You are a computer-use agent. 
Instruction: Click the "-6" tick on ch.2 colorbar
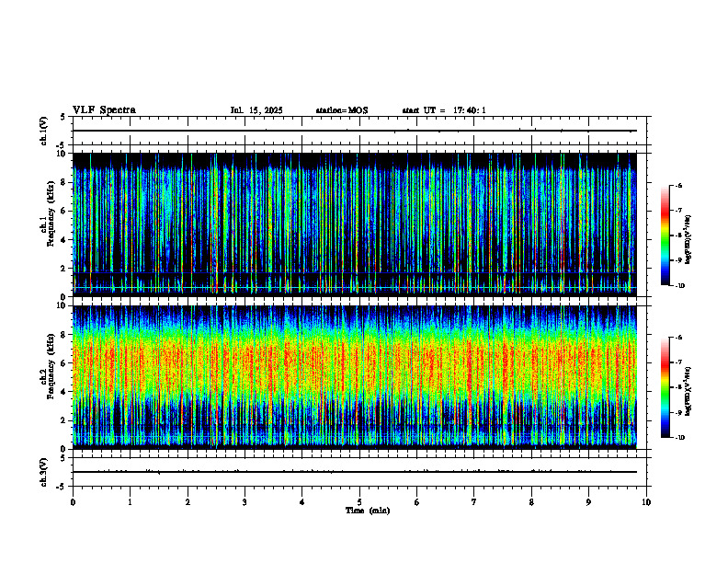pos(678,338)
